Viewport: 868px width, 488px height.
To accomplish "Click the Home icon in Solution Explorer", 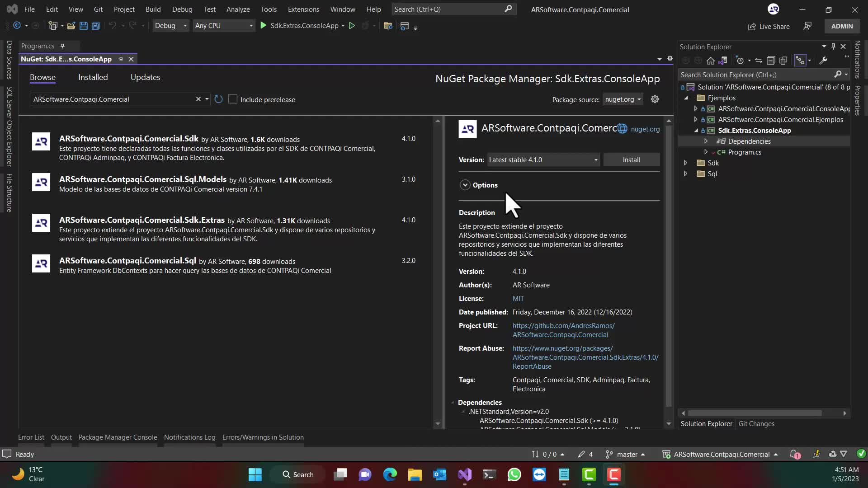I will [710, 60].
